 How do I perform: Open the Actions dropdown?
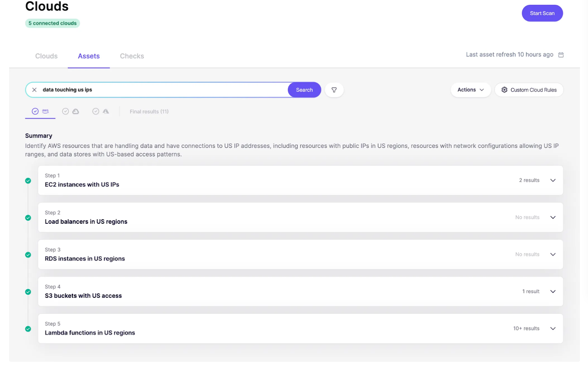coord(471,90)
